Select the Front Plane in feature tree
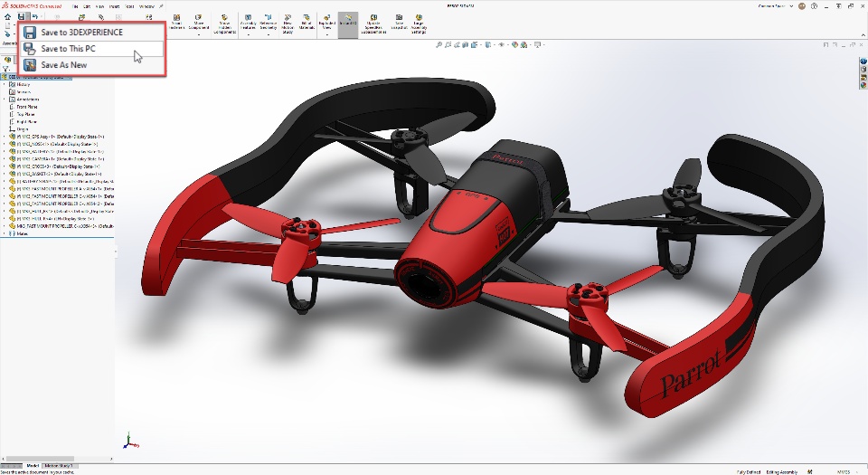 pyautogui.click(x=26, y=107)
